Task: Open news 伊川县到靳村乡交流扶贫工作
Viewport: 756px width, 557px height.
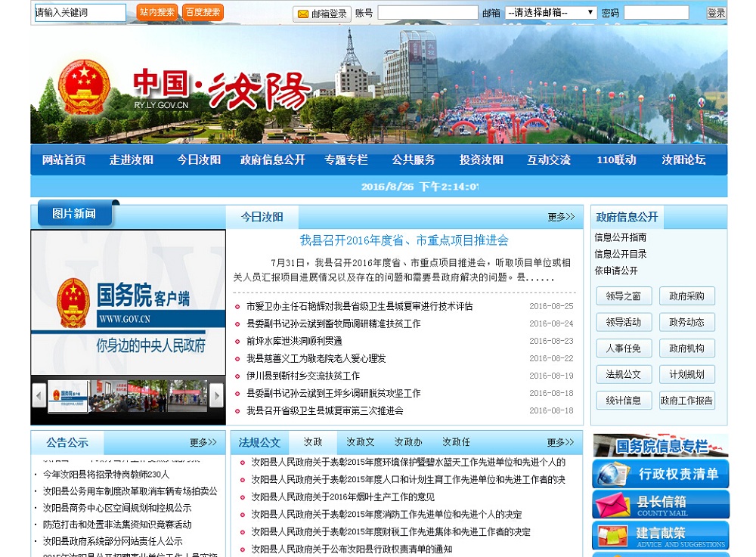Action: click(x=303, y=376)
